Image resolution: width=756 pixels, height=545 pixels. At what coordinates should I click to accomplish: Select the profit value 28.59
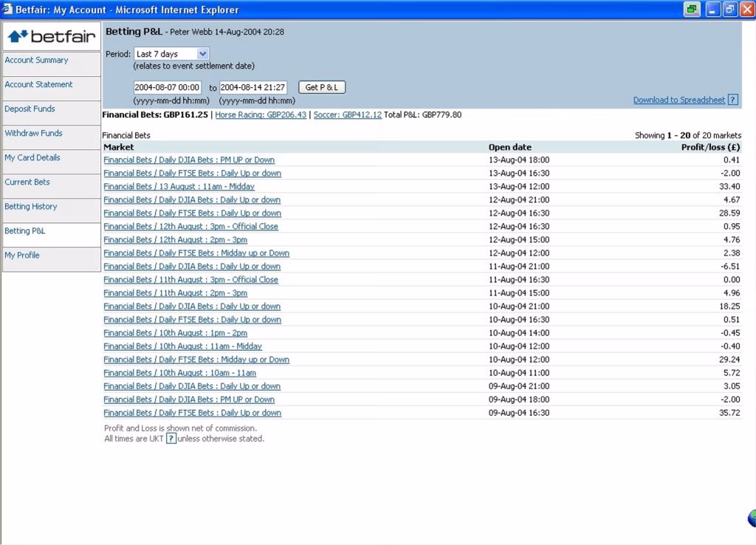[729, 213]
